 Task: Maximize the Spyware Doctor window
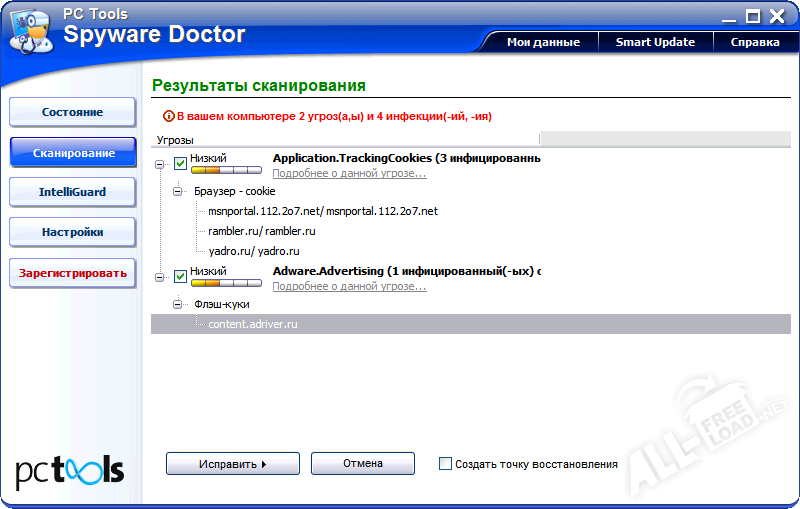click(753, 15)
